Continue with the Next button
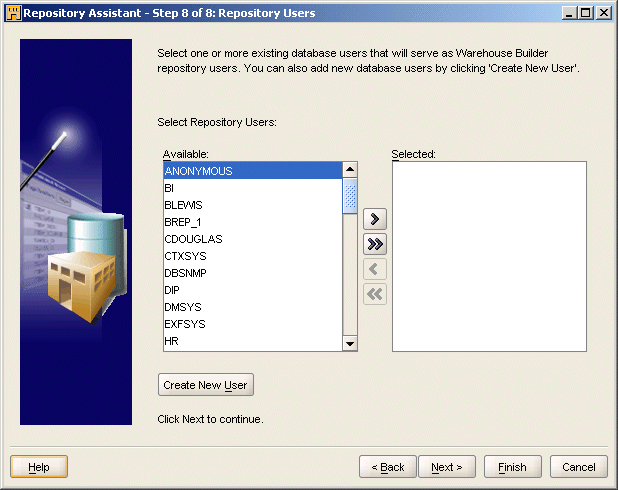 [447, 467]
